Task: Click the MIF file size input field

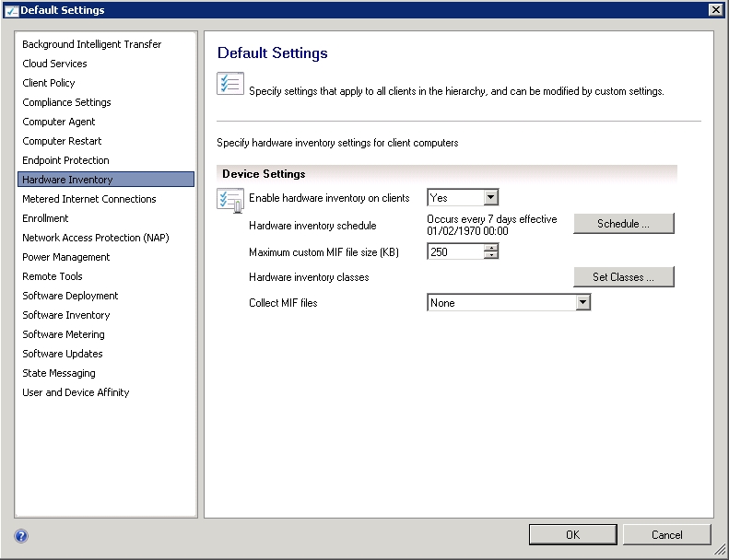Action: (x=455, y=251)
